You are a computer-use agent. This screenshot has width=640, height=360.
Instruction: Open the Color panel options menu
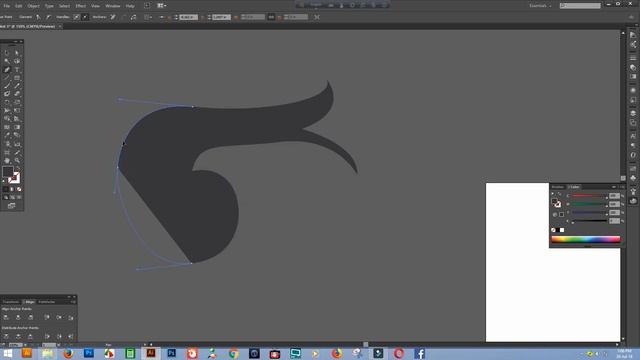(622, 187)
